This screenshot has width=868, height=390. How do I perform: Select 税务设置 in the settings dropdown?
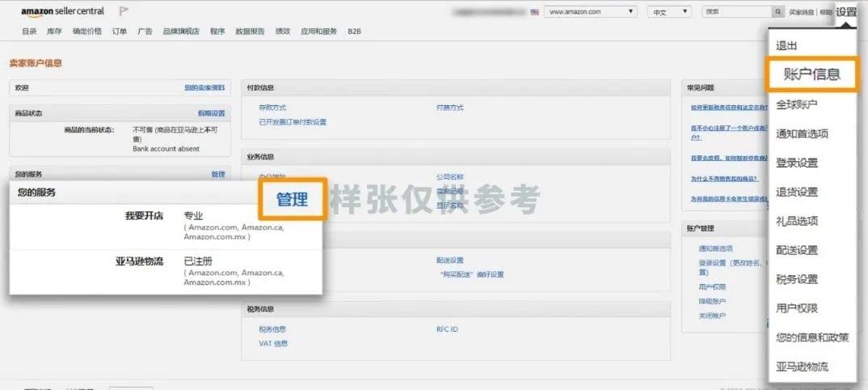click(x=797, y=279)
